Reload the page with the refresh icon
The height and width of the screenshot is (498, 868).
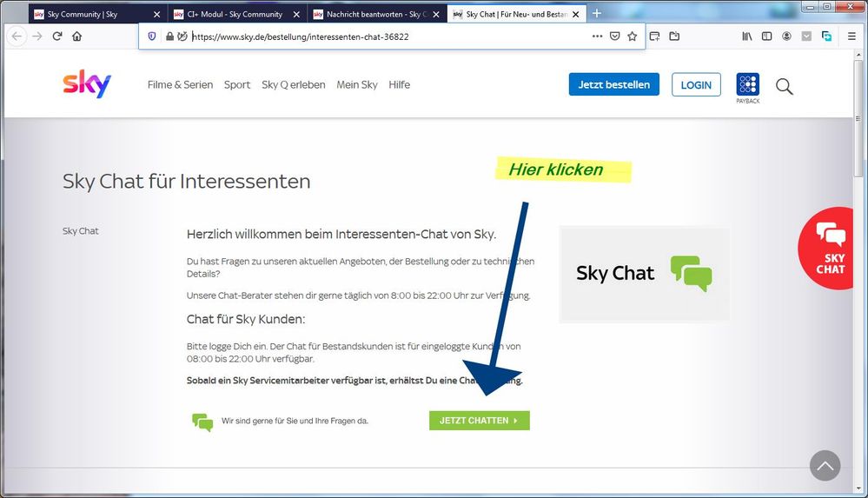point(57,37)
